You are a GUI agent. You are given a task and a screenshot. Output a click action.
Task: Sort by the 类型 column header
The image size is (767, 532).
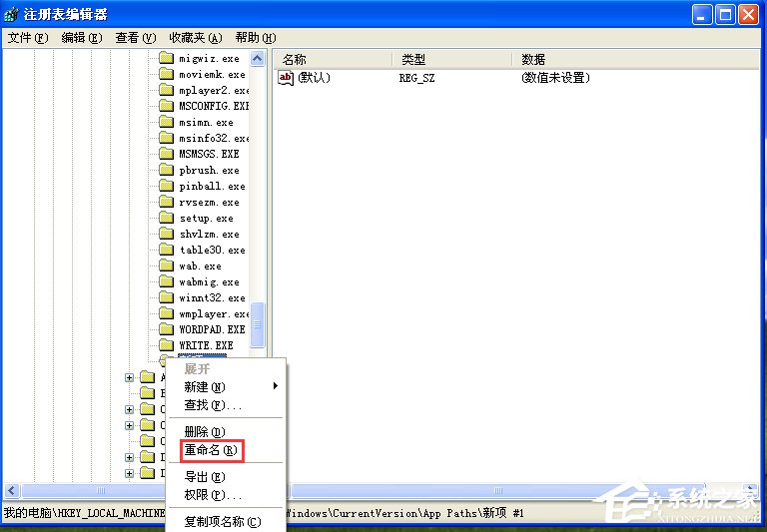452,60
